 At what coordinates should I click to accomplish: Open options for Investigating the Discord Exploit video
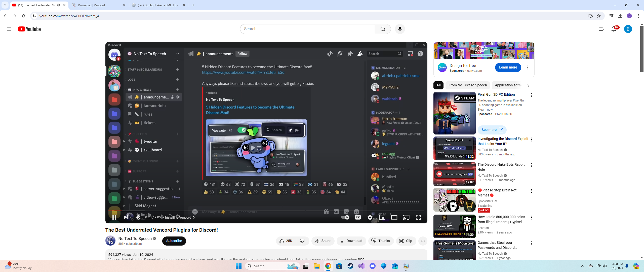(x=531, y=139)
